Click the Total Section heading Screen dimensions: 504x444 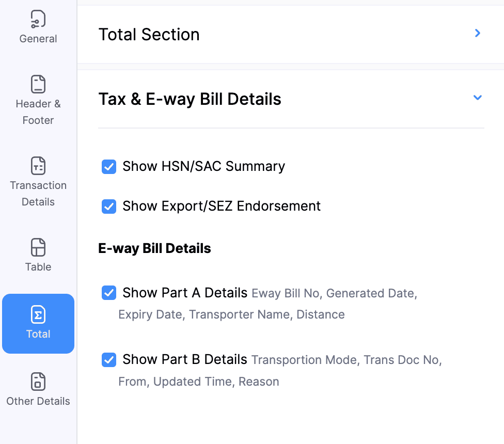[x=149, y=35]
